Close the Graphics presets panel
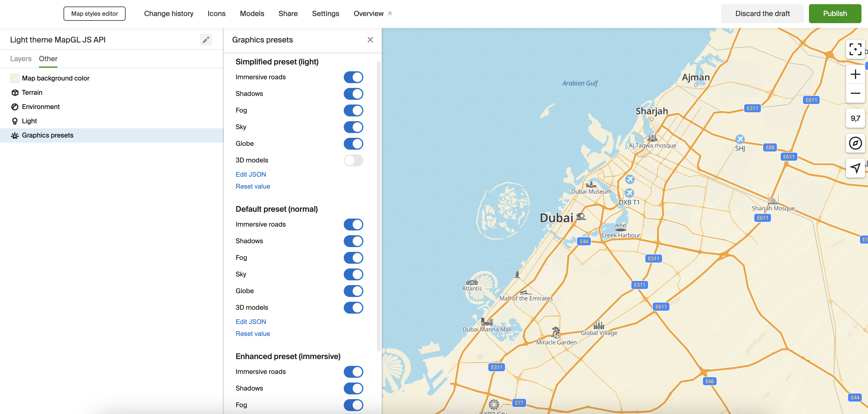Image resolution: width=868 pixels, height=414 pixels. [370, 40]
